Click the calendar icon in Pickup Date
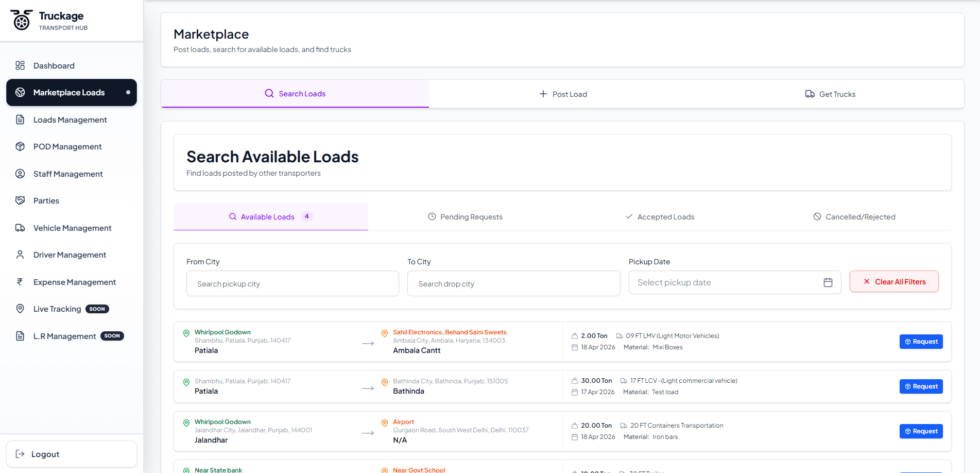The width and height of the screenshot is (980, 473). coord(828,282)
